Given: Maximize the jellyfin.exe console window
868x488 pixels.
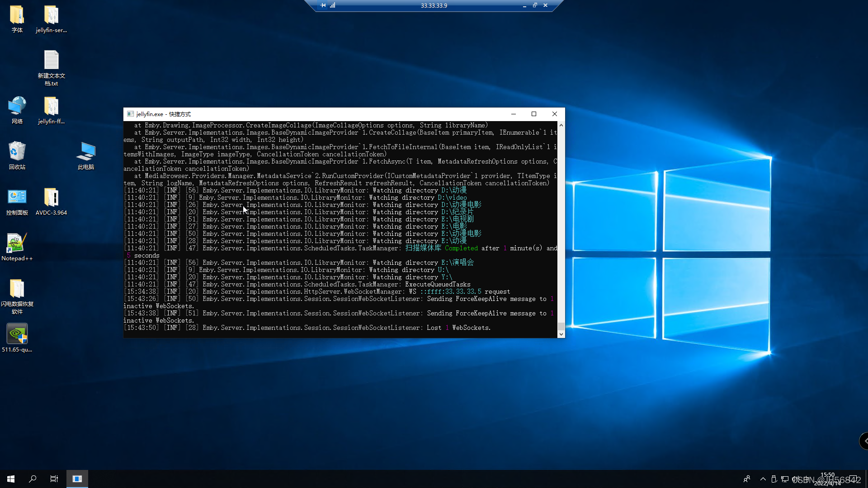Looking at the screenshot, I should pos(534,114).
